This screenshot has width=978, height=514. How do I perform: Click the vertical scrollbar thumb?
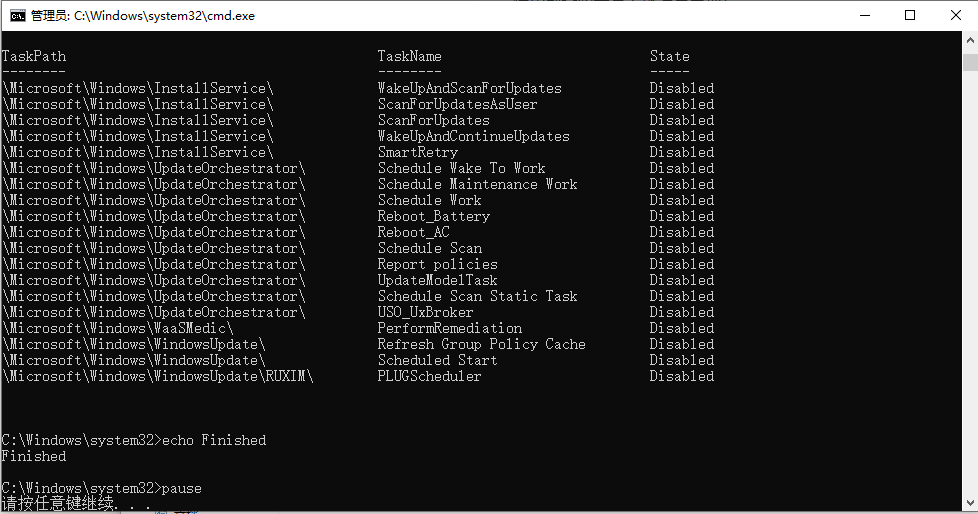(x=970, y=62)
